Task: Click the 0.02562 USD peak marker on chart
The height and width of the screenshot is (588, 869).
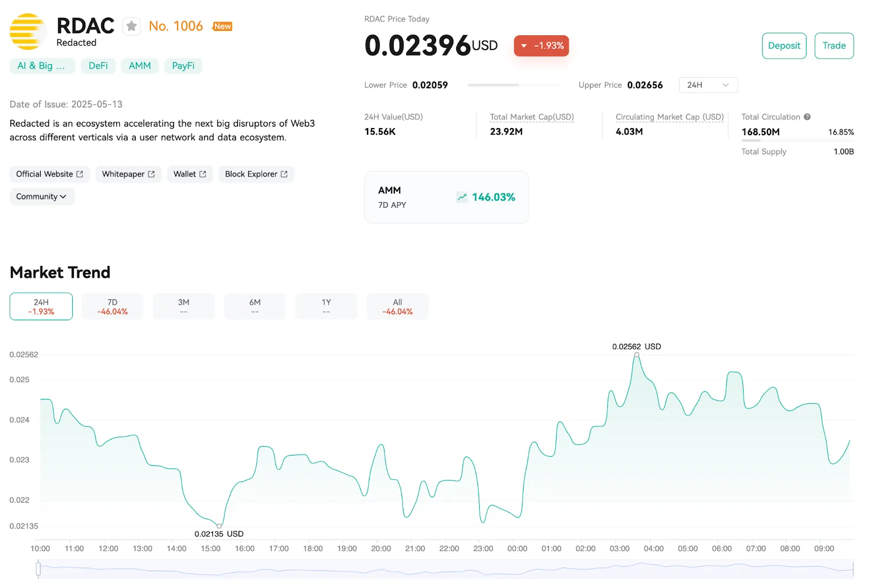Action: pos(637,355)
